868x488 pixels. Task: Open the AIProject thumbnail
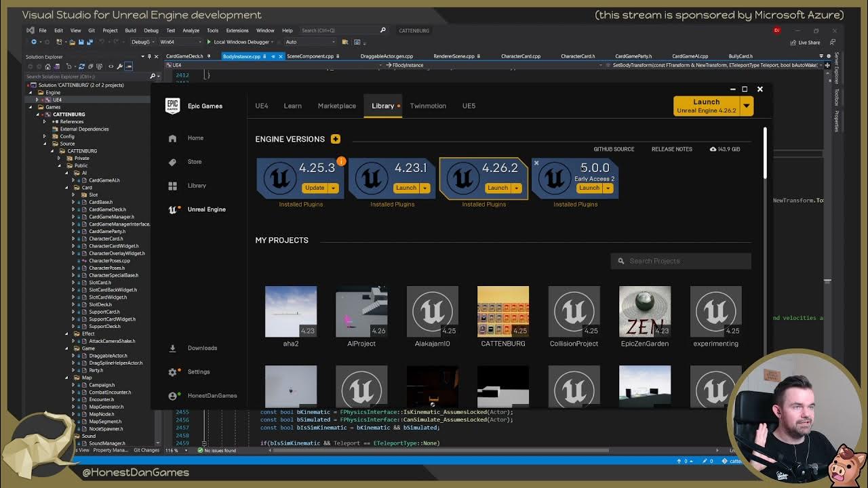point(361,311)
